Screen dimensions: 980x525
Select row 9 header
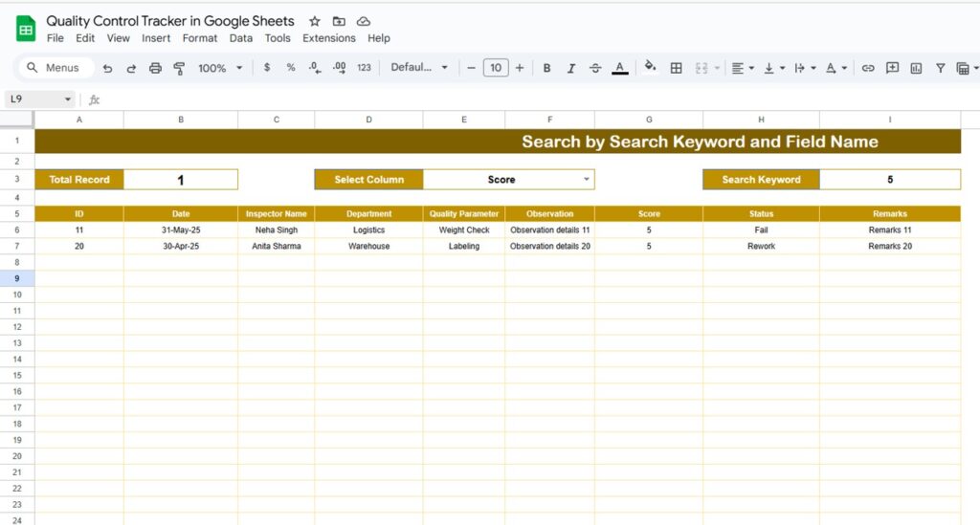coord(17,278)
